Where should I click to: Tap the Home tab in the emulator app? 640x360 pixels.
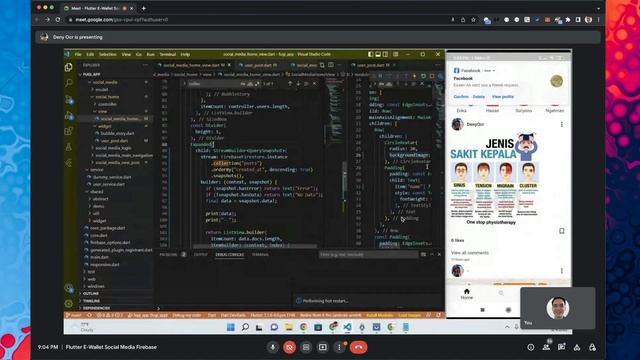(467, 294)
